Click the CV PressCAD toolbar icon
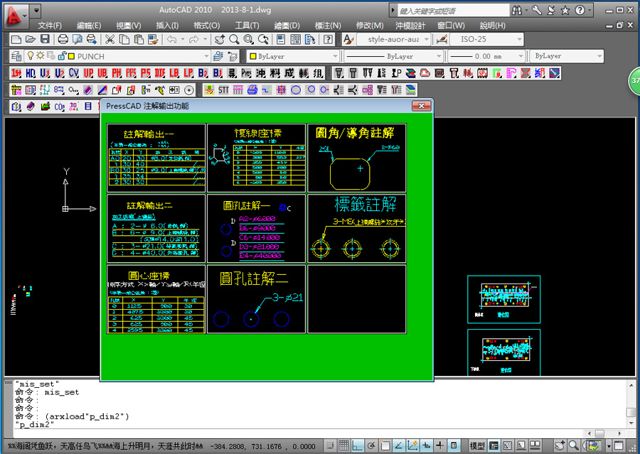The image size is (640, 454). [x=74, y=73]
